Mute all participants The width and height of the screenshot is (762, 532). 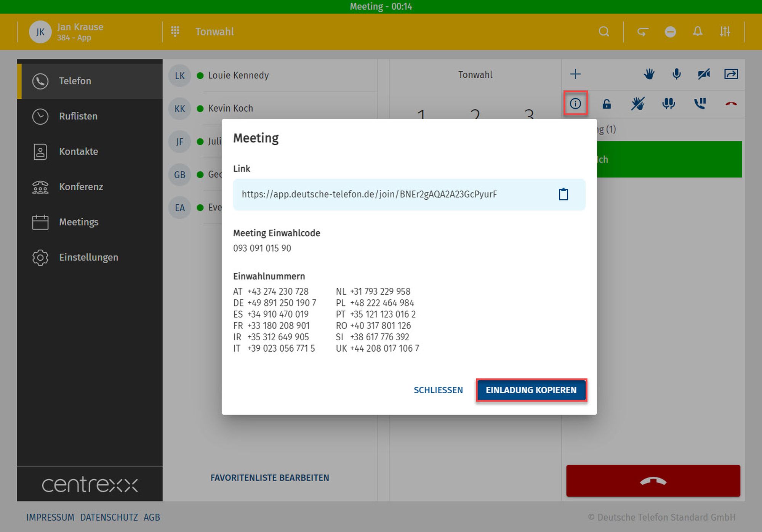click(x=668, y=103)
